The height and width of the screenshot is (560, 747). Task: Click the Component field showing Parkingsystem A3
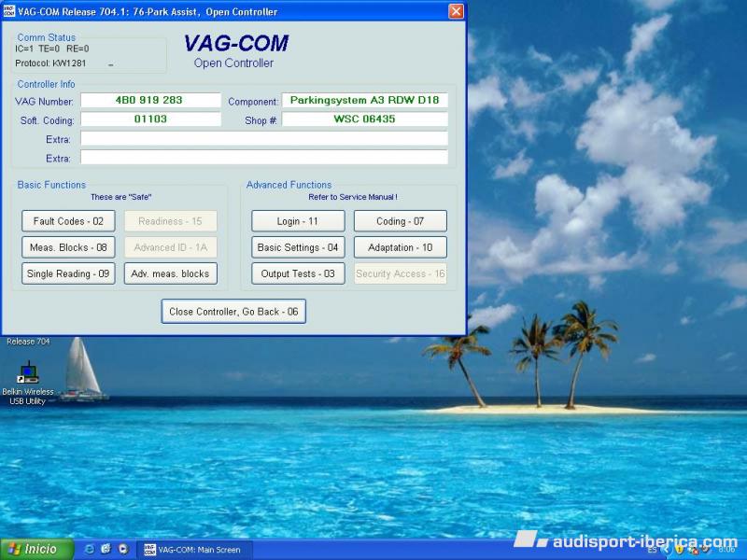click(x=364, y=101)
